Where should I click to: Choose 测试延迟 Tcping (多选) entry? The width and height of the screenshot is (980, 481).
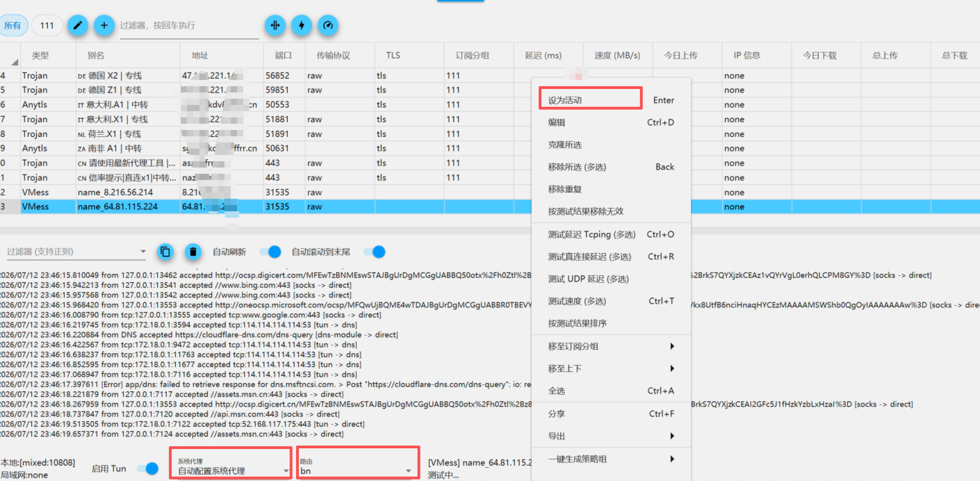click(611, 234)
